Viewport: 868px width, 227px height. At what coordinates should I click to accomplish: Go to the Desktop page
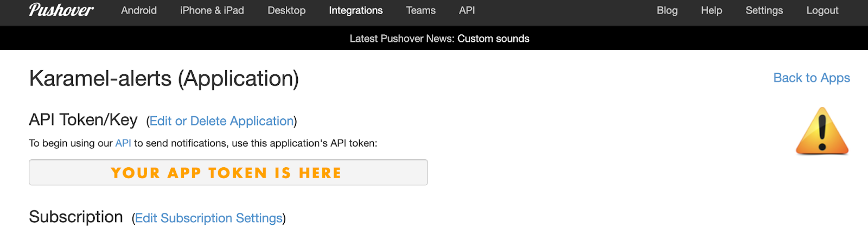(286, 10)
